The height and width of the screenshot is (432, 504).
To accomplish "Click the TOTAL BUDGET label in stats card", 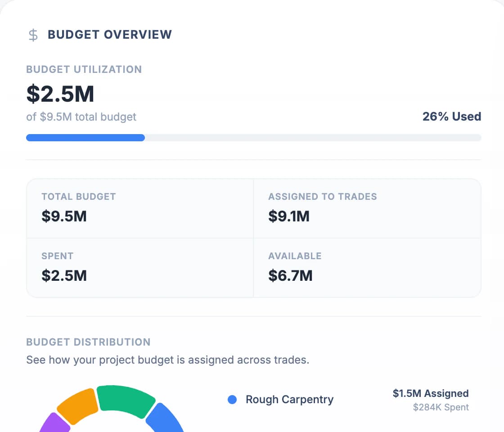I will pyautogui.click(x=79, y=196).
